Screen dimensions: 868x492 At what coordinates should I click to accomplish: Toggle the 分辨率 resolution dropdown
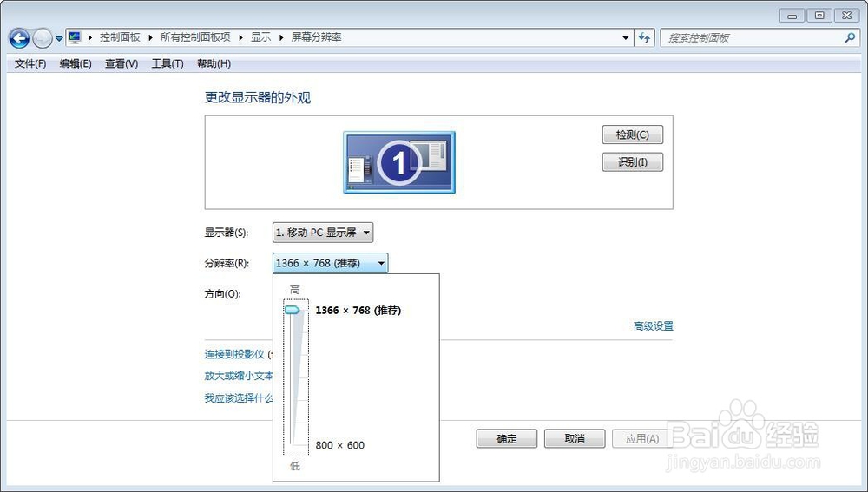(x=330, y=263)
